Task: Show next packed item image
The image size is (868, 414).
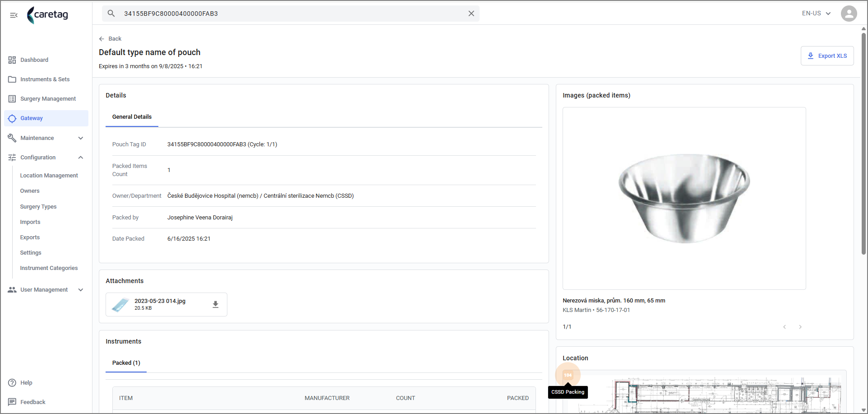Action: pos(800,327)
